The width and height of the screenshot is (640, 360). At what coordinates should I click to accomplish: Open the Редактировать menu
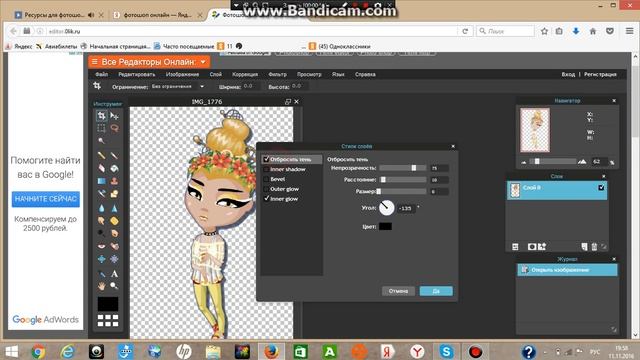[x=137, y=74]
